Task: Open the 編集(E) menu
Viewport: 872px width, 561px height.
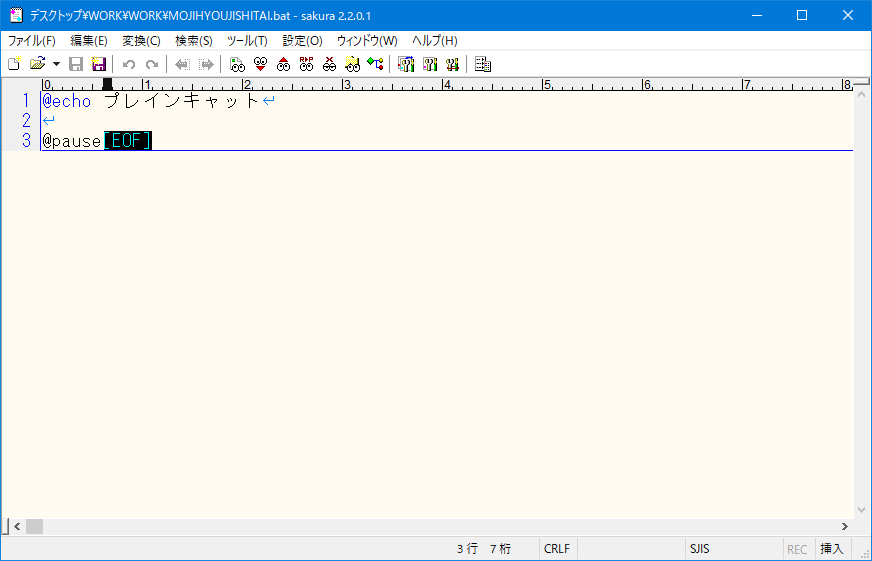Action: pyautogui.click(x=89, y=41)
